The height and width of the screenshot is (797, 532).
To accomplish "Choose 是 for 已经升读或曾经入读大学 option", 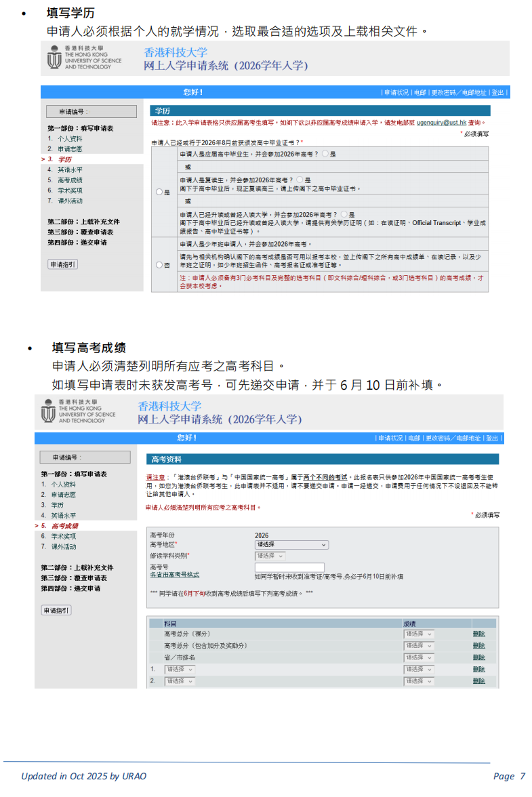I will click(x=344, y=214).
